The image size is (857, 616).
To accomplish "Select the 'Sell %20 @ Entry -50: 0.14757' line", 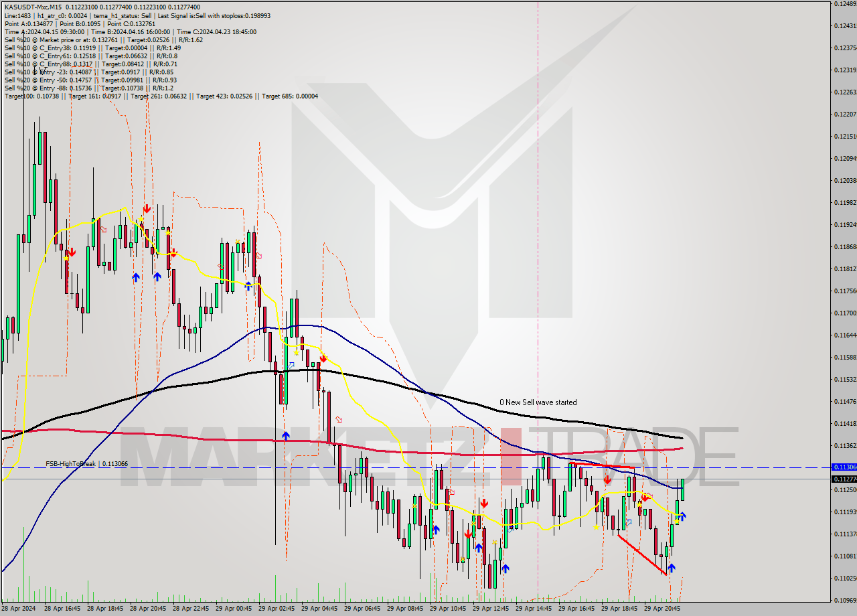I will (x=90, y=79).
